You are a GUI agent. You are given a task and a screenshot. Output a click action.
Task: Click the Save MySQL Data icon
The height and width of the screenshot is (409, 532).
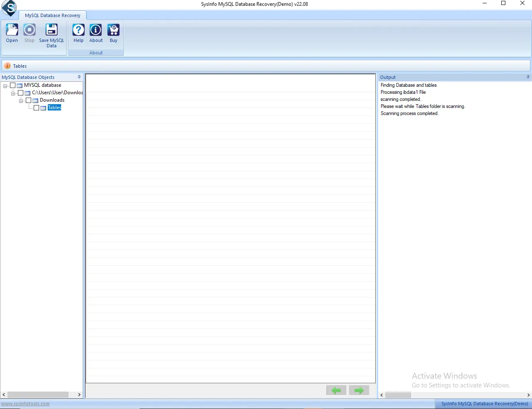click(x=52, y=30)
